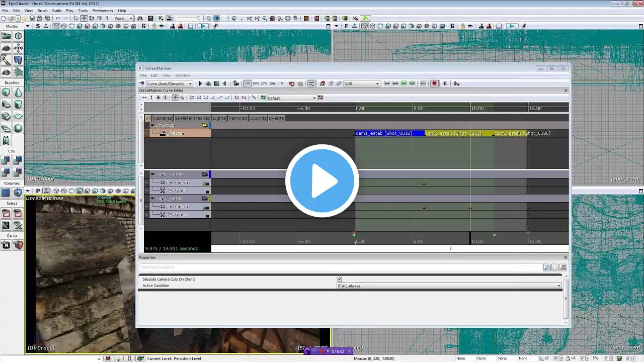Open the UDK Brush menu
The width and height of the screenshot is (644, 362).
pos(43,11)
